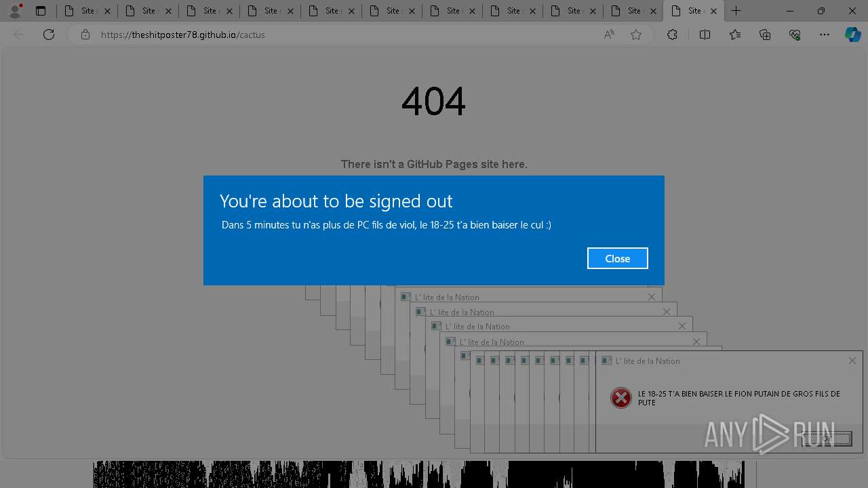Close the frontmost error message box with X
Image resolution: width=868 pixels, height=488 pixels.
click(x=852, y=361)
